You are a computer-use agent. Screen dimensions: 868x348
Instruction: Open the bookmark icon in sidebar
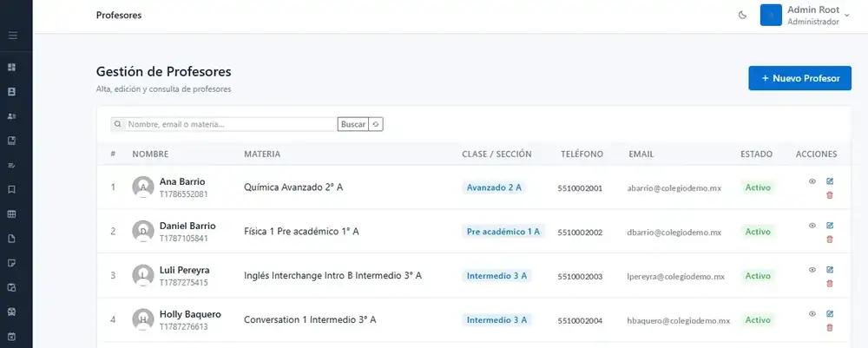coord(11,190)
